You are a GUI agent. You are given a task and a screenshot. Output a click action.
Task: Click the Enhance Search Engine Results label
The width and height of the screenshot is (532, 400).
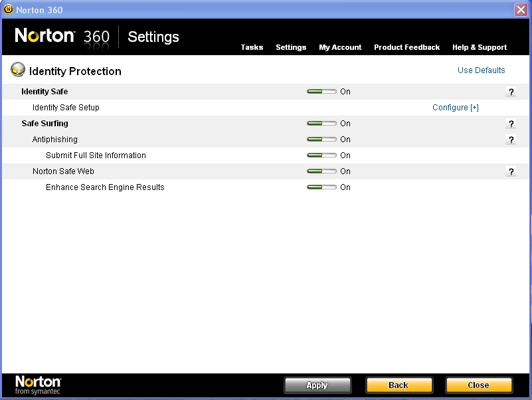coord(105,187)
